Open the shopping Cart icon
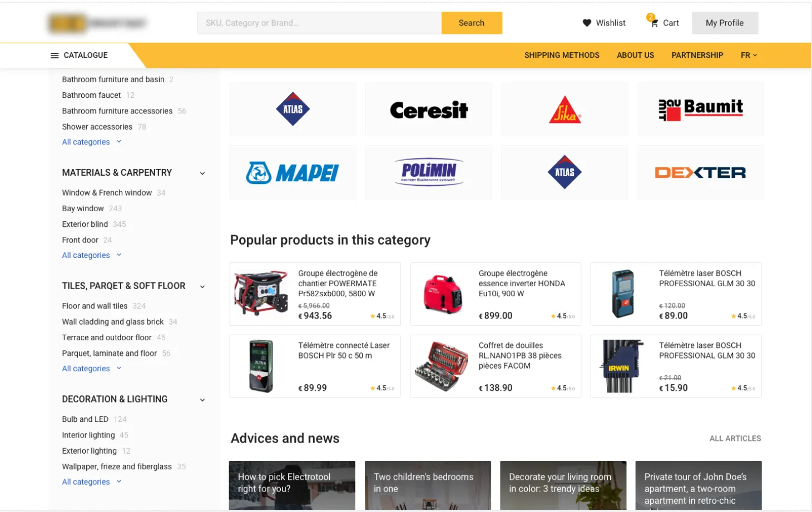This screenshot has height=512, width=812. tap(654, 22)
